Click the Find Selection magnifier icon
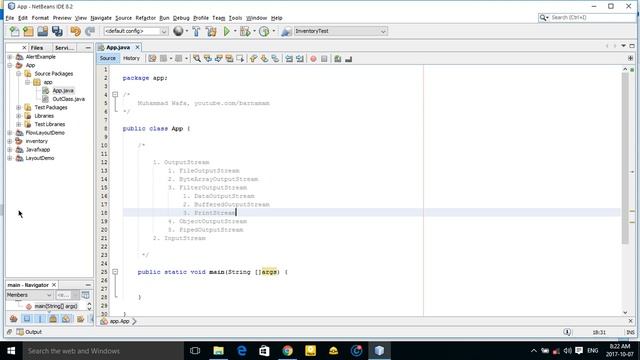 pos(197,59)
